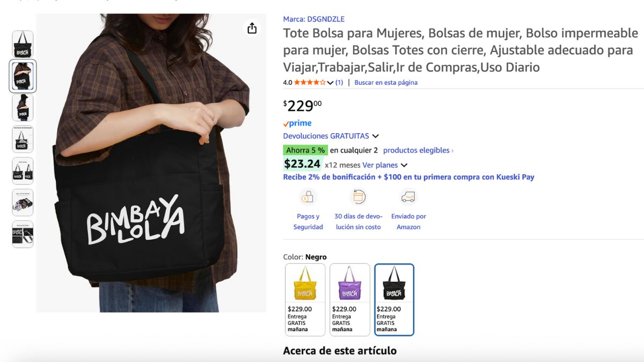Click the star rating icons
644x362 pixels.
[310, 82]
